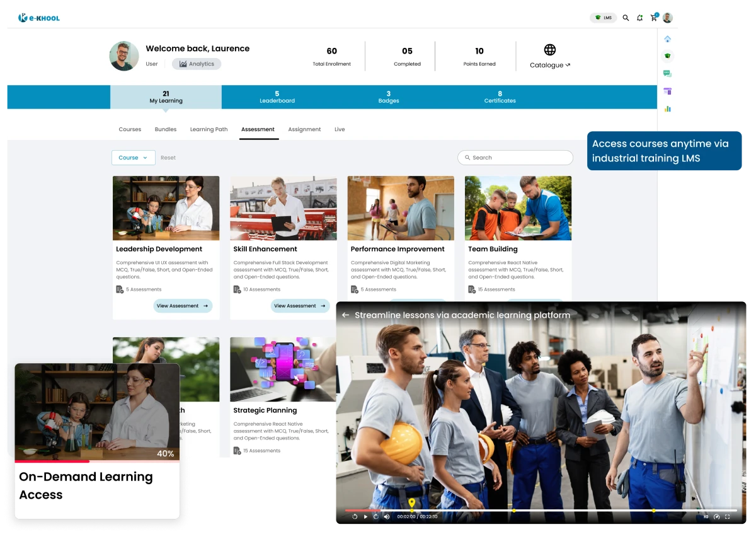Open the Leaderboard section
The height and width of the screenshot is (534, 756).
pyautogui.click(x=277, y=97)
